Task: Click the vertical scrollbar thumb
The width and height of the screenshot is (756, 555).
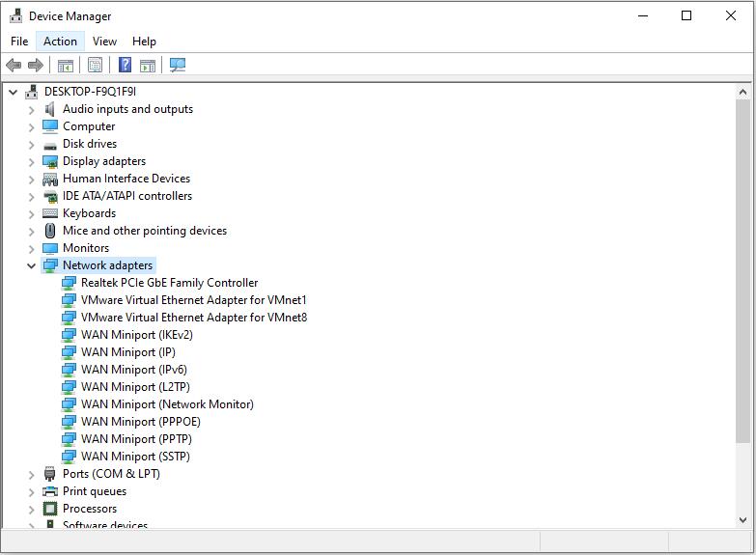Action: click(x=742, y=271)
